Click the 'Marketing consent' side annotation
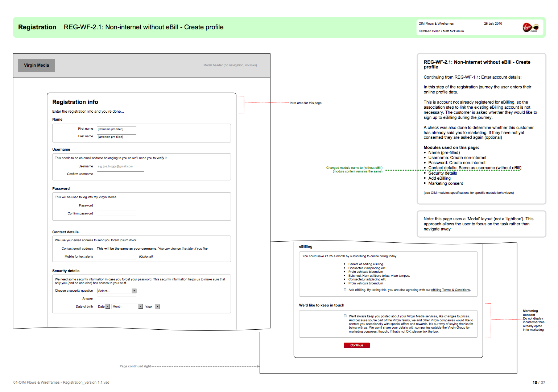Image resolution: width=558 pixels, height=392 pixels. [533, 320]
